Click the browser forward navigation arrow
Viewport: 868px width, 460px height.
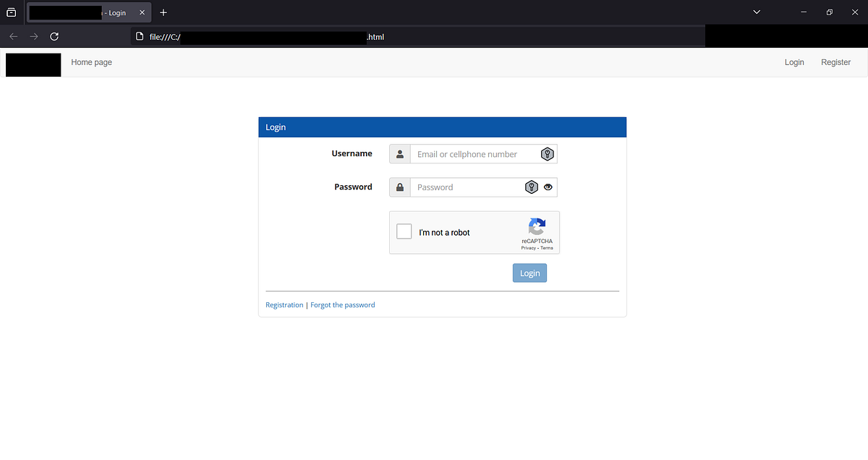[33, 36]
